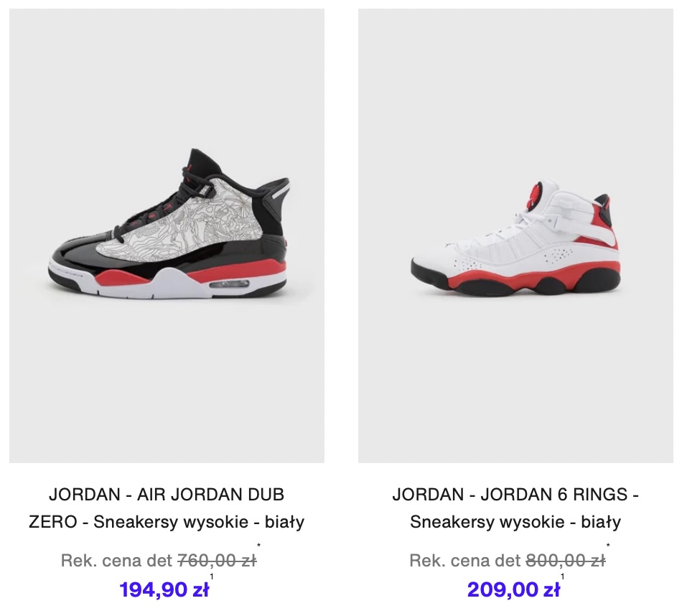
Task: Select the 209,00 zł sale price
Action: 513,590
